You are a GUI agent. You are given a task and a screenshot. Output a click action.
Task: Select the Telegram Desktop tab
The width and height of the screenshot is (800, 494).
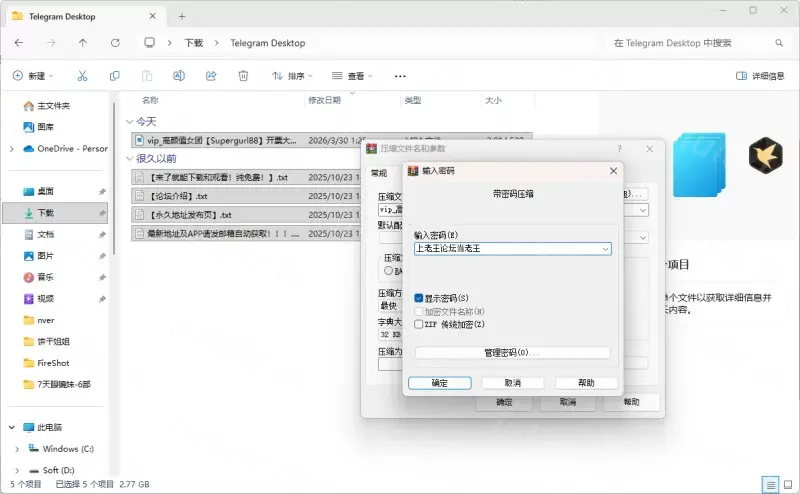pos(81,16)
